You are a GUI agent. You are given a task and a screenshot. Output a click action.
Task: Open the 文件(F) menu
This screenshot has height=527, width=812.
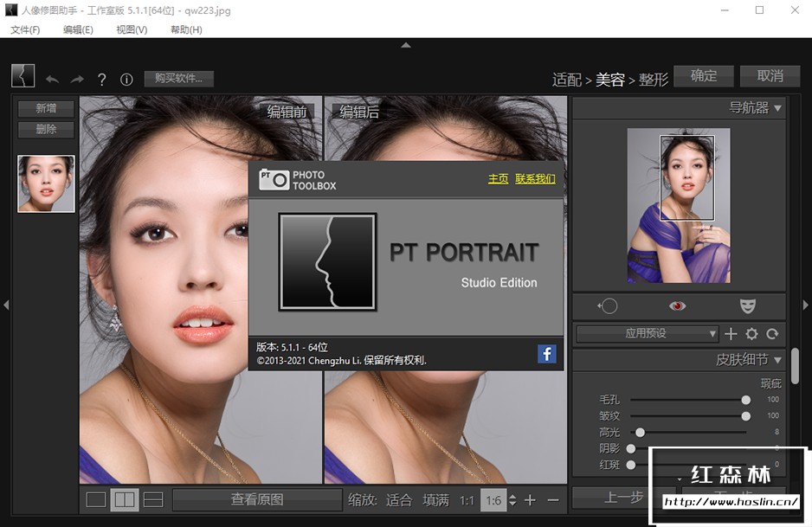pyautogui.click(x=25, y=29)
